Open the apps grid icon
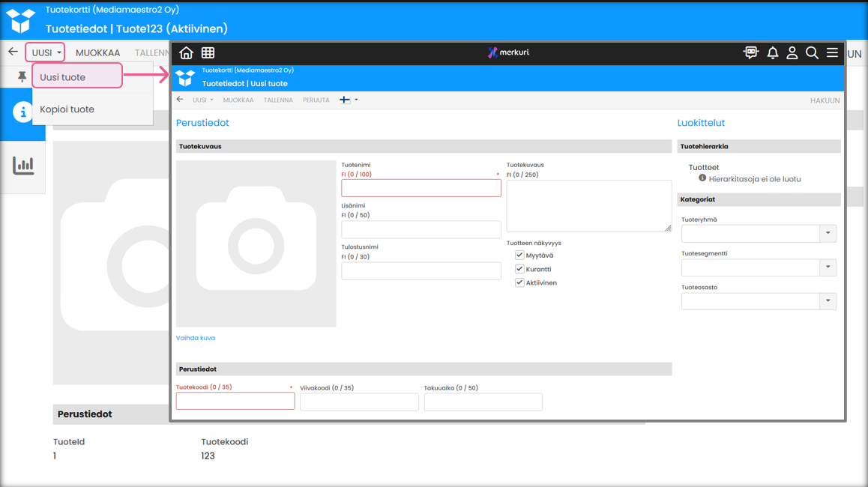This screenshot has width=868, height=487. 208,52
